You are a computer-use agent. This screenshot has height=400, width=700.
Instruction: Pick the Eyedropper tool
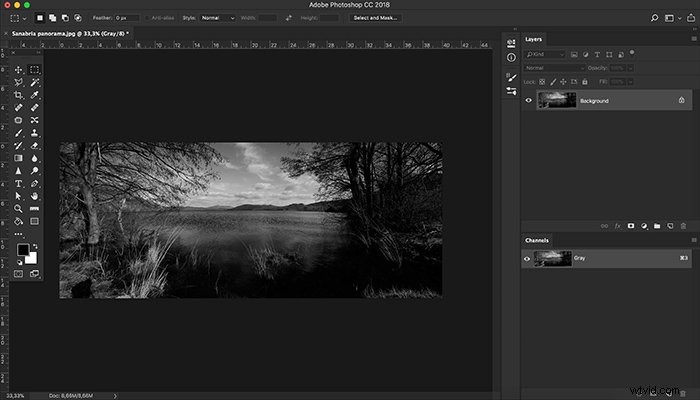click(34, 95)
